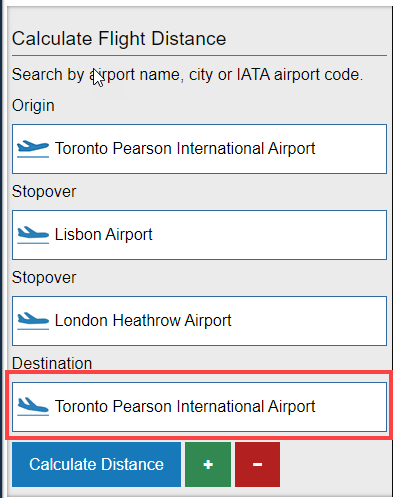Focus the Origin airport input field

tap(199, 149)
